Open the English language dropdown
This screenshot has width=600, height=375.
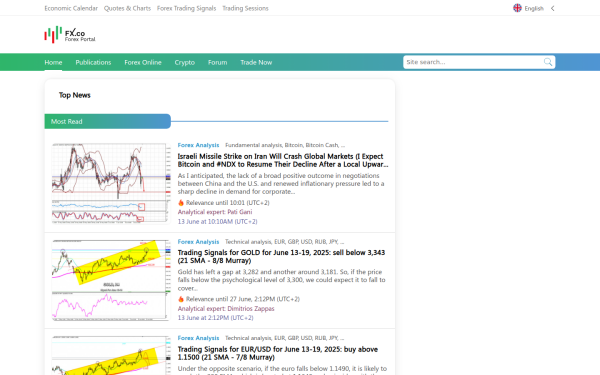(x=534, y=8)
